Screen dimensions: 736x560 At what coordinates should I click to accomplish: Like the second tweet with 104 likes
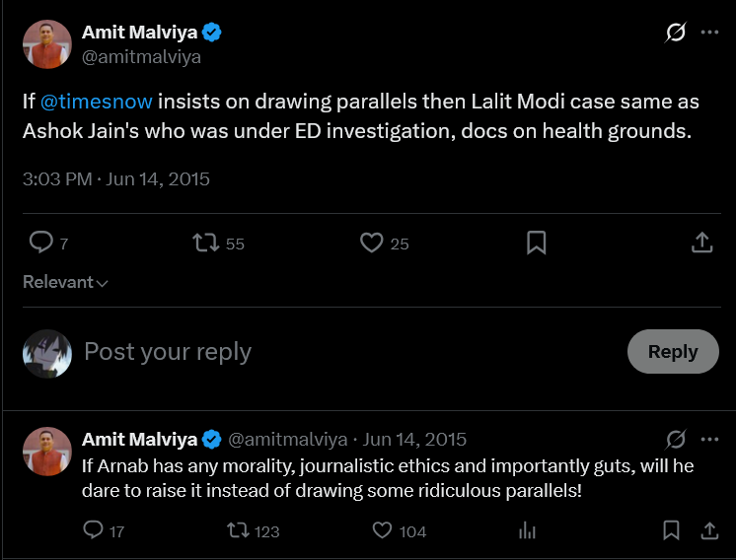(x=382, y=530)
